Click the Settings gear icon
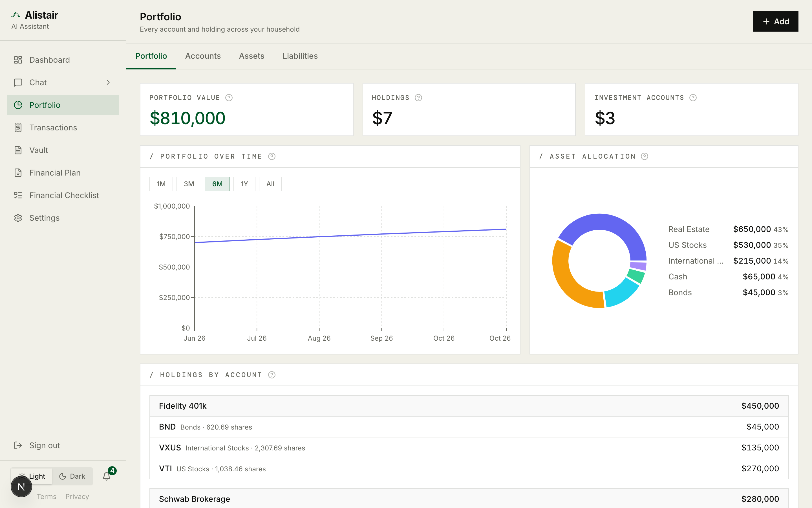 tap(18, 218)
